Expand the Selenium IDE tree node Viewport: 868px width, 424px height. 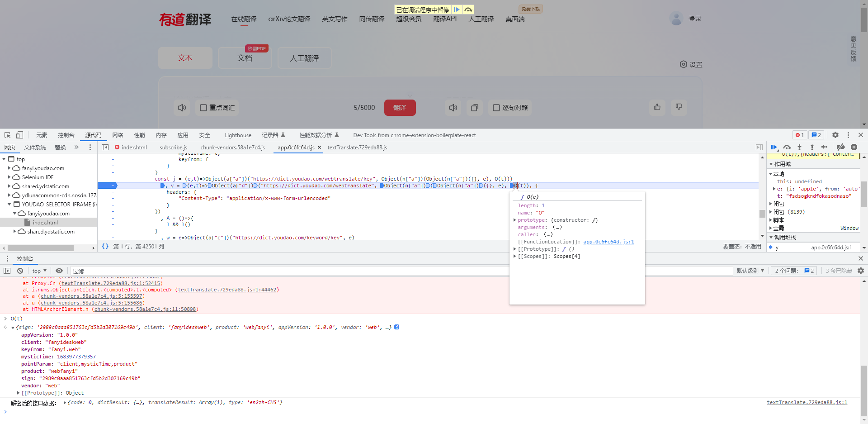point(9,177)
